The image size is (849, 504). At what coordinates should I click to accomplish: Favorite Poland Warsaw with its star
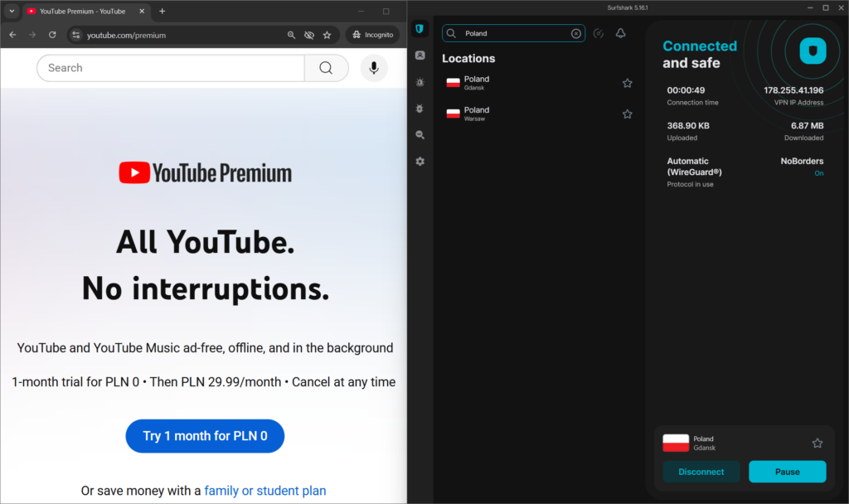point(627,114)
